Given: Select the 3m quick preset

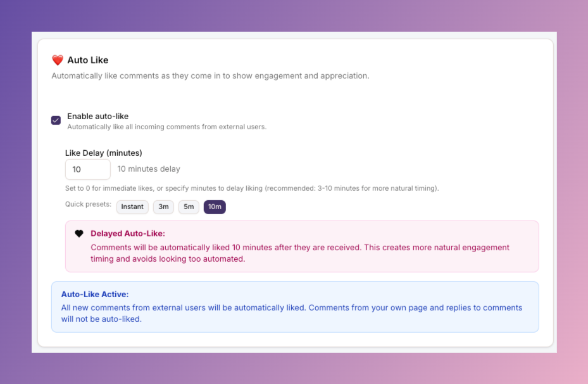Looking at the screenshot, I should (x=163, y=207).
